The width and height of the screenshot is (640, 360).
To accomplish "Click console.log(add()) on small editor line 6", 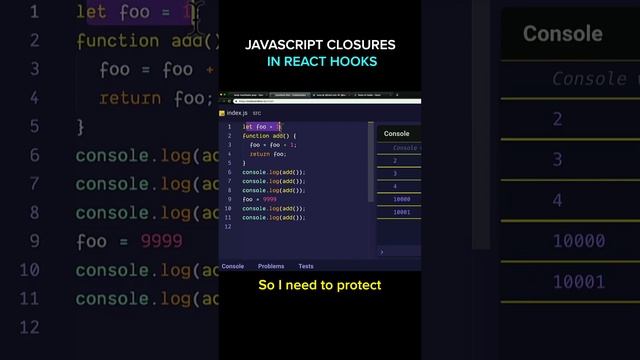I will (x=274, y=172).
